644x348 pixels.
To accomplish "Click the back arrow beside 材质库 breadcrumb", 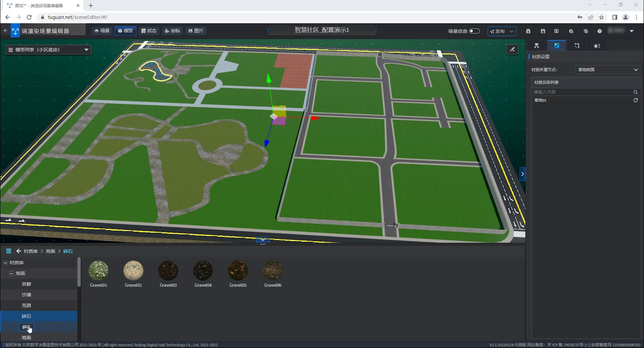I will point(19,251).
